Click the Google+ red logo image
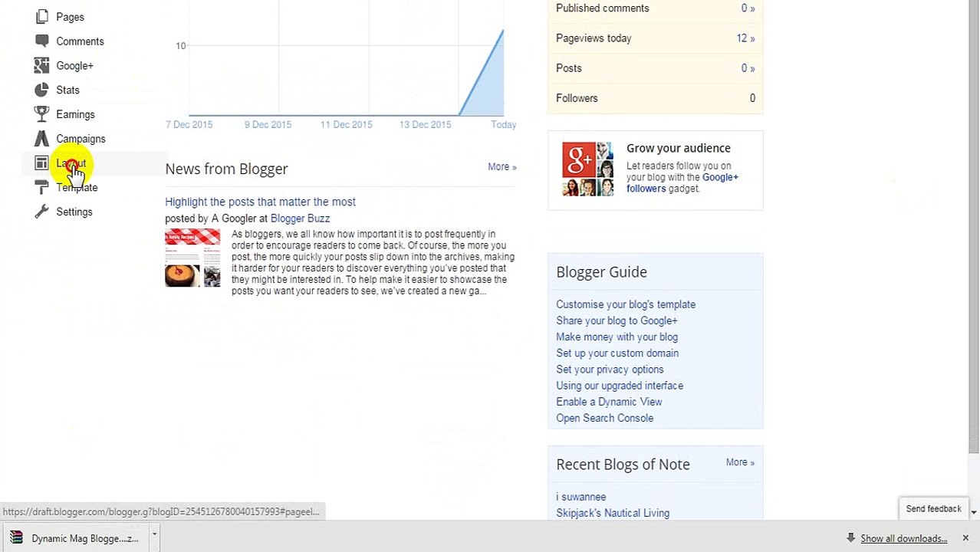The width and height of the screenshot is (980, 552). pos(578,159)
